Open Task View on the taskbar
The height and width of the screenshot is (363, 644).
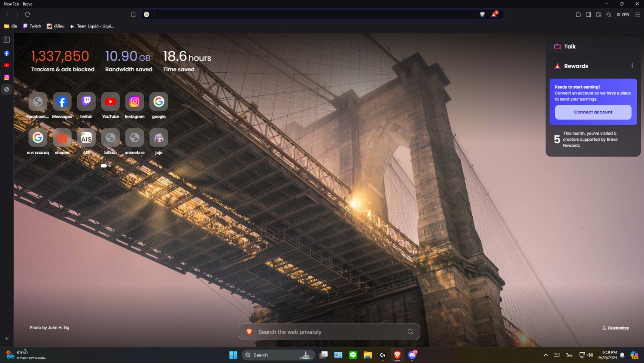click(x=324, y=355)
